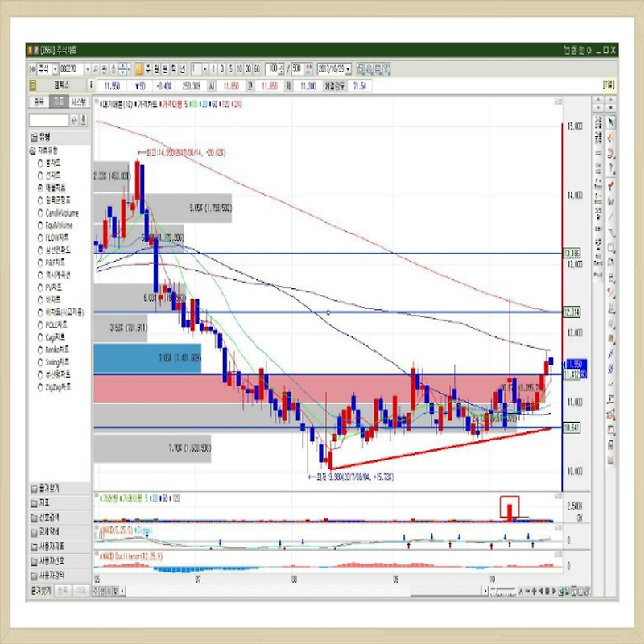
Task: Select the yearly 년 period button
Action: (183, 69)
